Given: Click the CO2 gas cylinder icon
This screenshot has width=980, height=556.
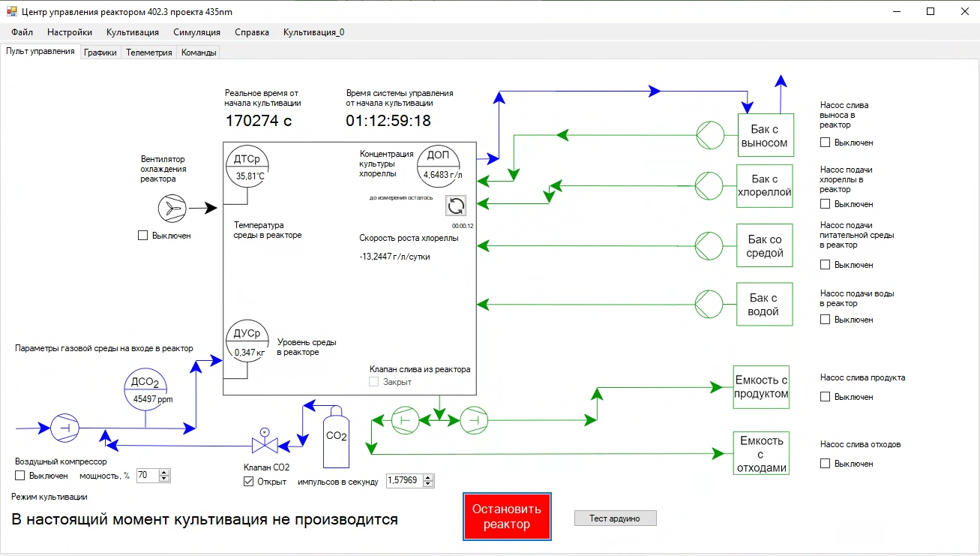Looking at the screenshot, I should (335, 436).
